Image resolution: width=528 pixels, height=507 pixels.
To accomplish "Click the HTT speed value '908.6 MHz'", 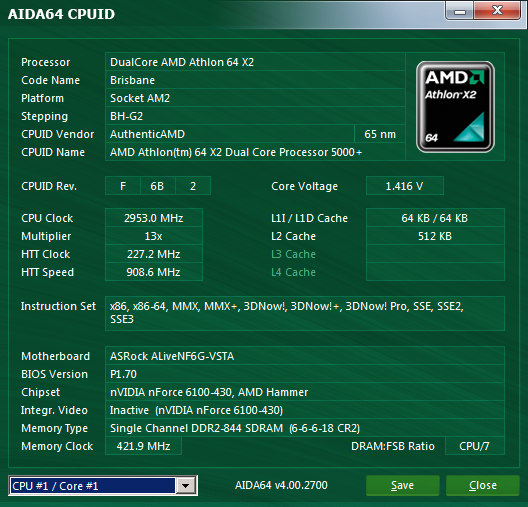I will pyautogui.click(x=154, y=272).
